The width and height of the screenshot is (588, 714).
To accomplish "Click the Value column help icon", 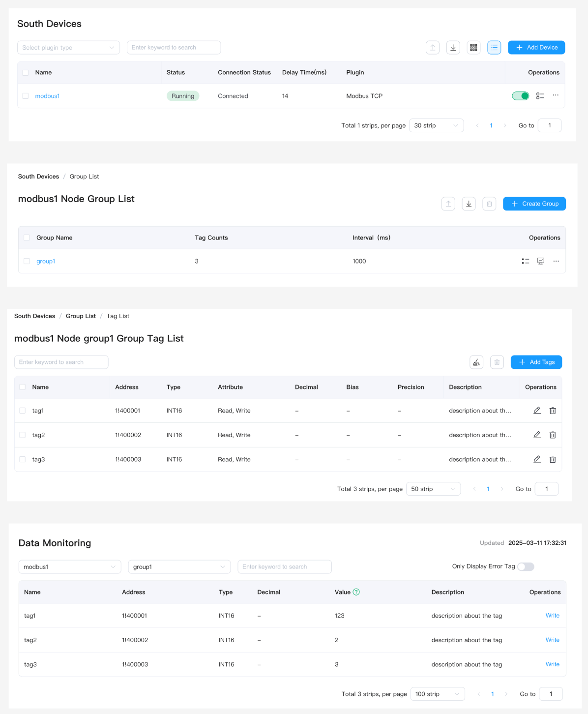I will coord(356,592).
